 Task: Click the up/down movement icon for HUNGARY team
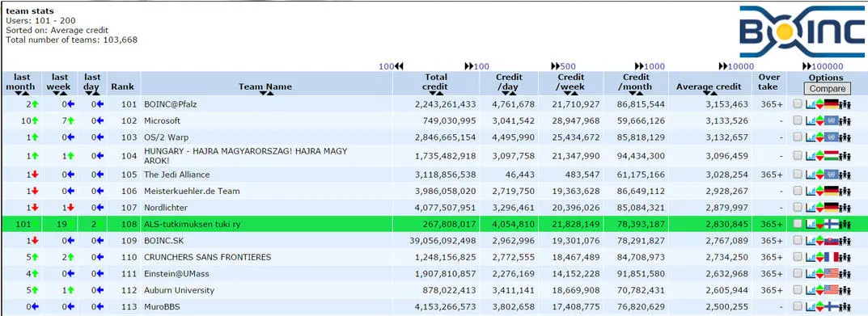click(x=819, y=155)
